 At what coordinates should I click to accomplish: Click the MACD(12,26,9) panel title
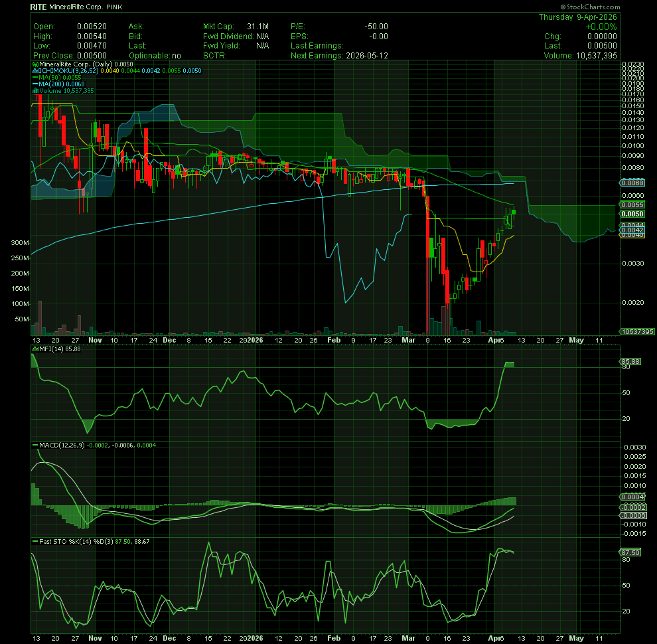62,445
